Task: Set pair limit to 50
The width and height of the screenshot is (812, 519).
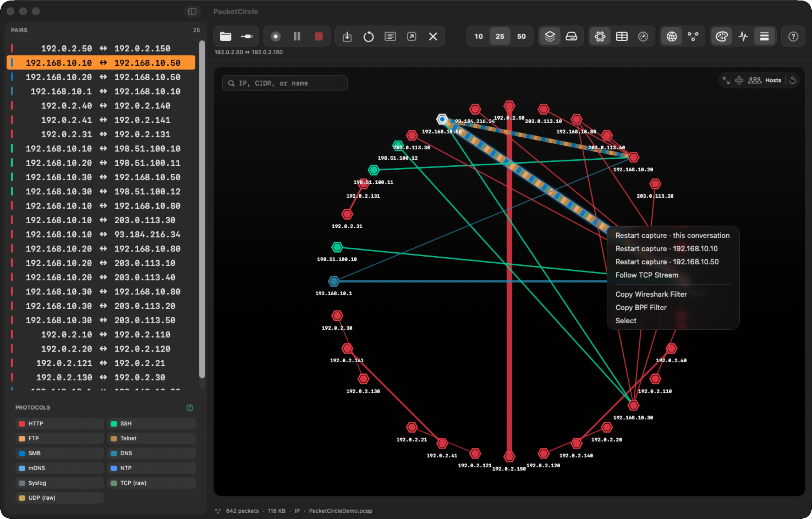Action: click(x=521, y=36)
